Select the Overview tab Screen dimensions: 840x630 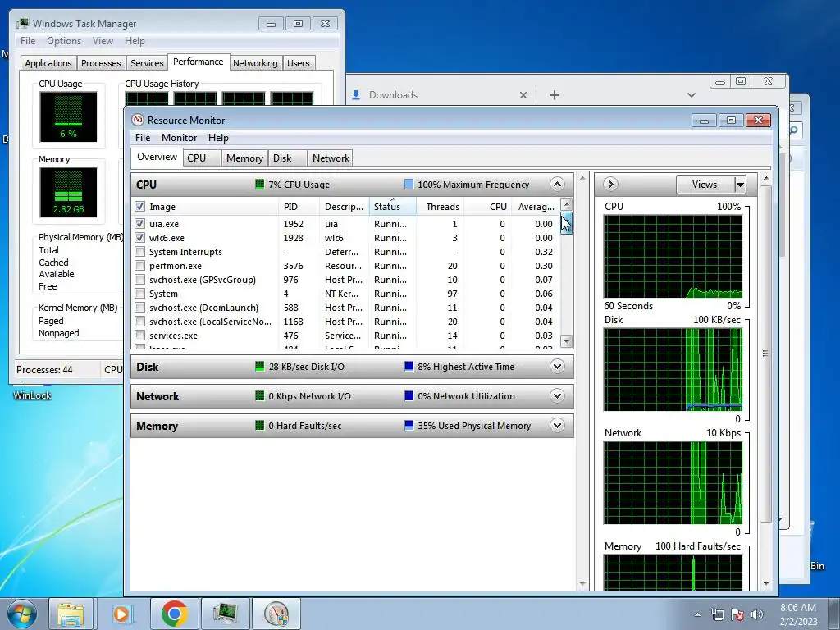tap(157, 157)
